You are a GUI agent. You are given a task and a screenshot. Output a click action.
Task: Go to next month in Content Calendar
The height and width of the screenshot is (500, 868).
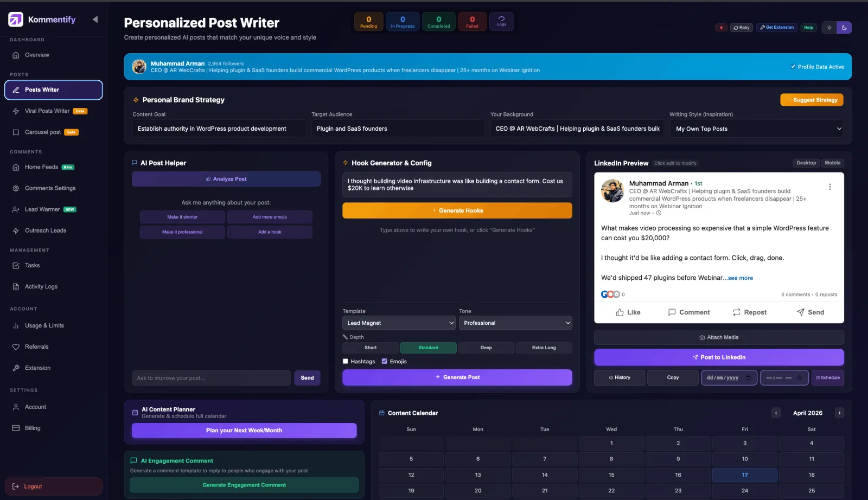tap(840, 413)
